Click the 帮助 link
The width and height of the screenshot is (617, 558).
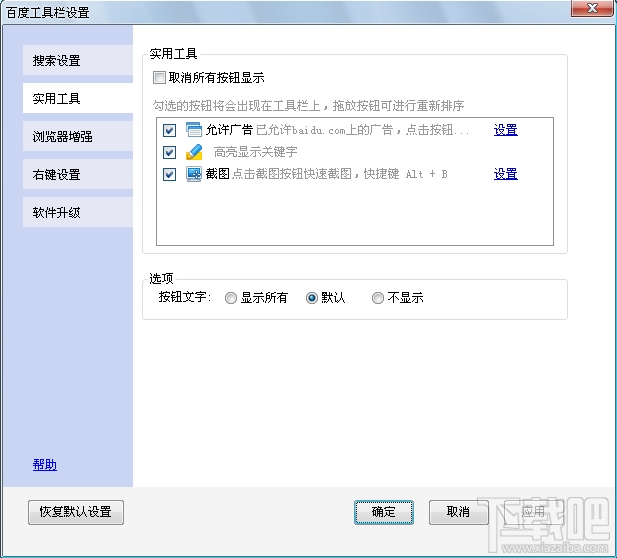[45, 465]
